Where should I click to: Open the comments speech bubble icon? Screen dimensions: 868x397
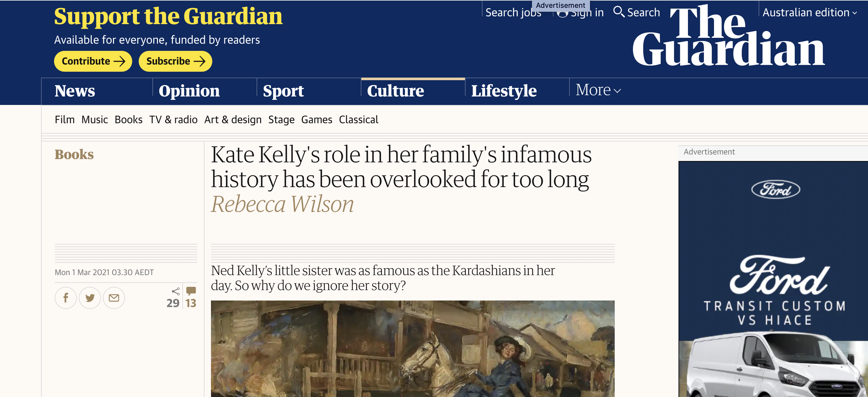191,290
